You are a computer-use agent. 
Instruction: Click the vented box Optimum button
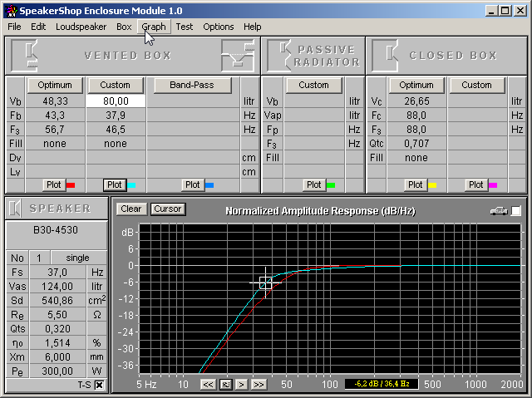55,85
